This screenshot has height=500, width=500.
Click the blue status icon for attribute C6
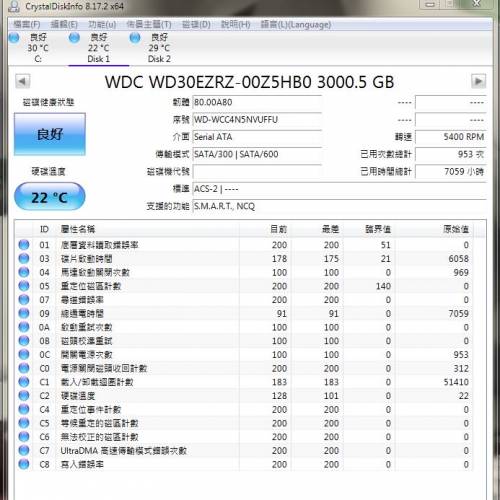tap(24, 437)
